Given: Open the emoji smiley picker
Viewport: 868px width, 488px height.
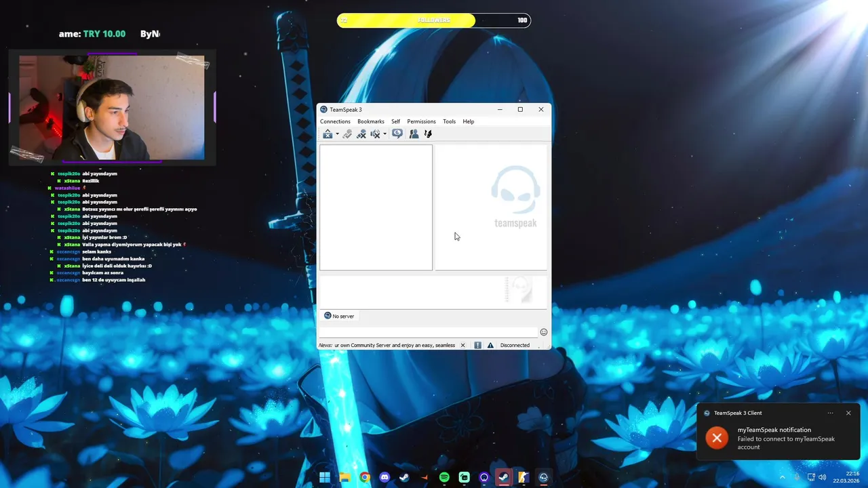Looking at the screenshot, I should [x=543, y=332].
